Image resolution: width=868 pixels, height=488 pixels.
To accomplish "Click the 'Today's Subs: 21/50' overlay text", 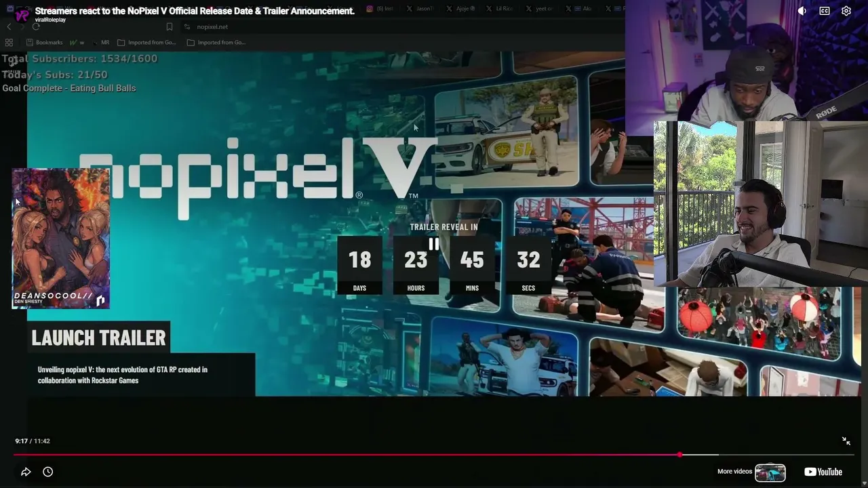I will pos(55,75).
